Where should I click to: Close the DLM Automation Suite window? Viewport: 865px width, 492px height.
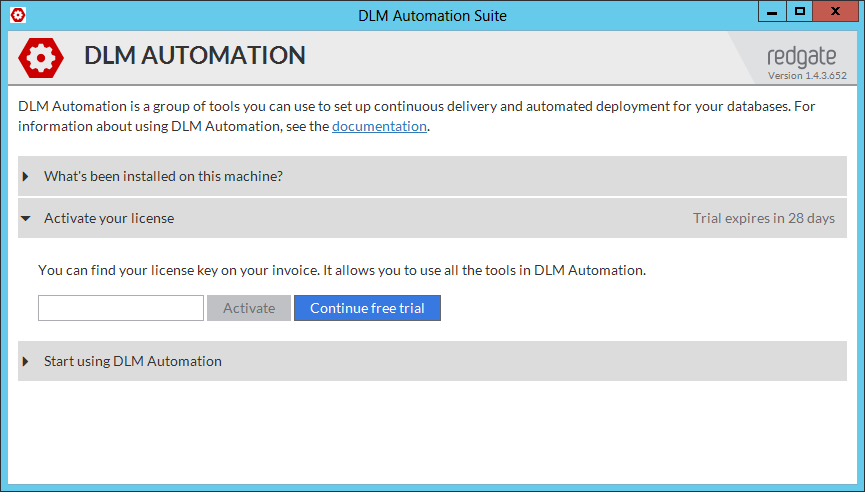click(x=835, y=12)
